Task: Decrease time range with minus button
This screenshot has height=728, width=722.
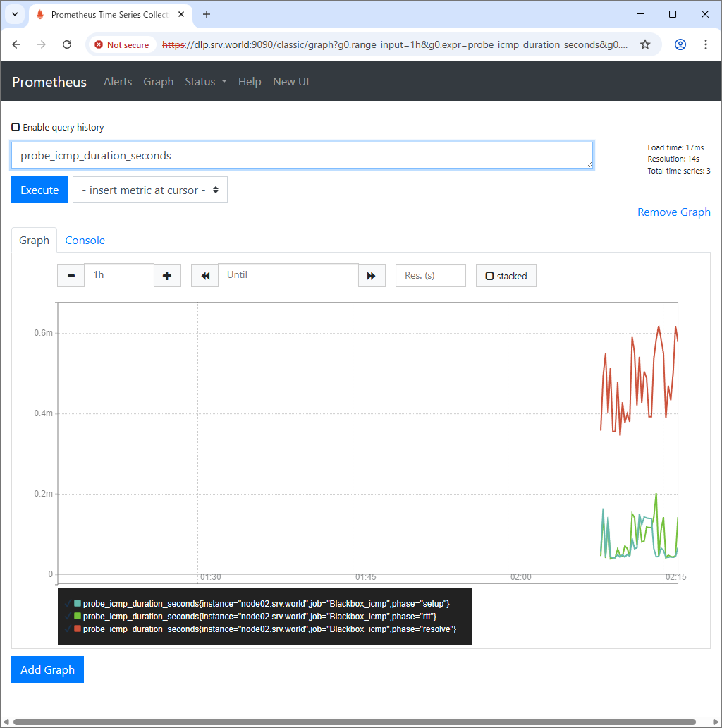Action: pos(71,275)
